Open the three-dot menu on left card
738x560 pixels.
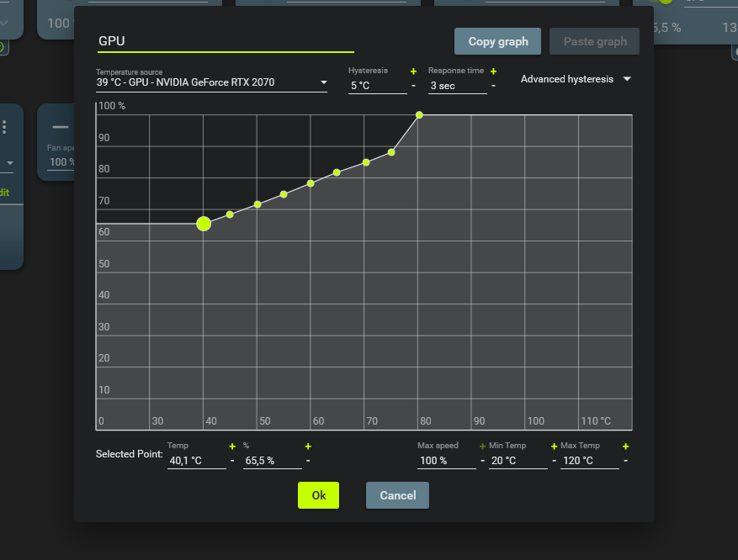click(3, 126)
